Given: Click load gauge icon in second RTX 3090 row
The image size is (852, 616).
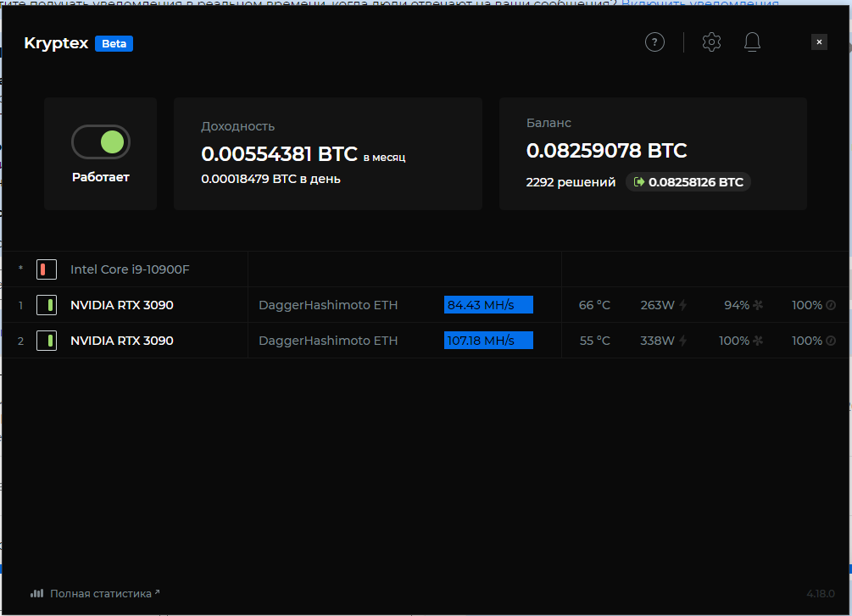Looking at the screenshot, I should click(x=831, y=341).
